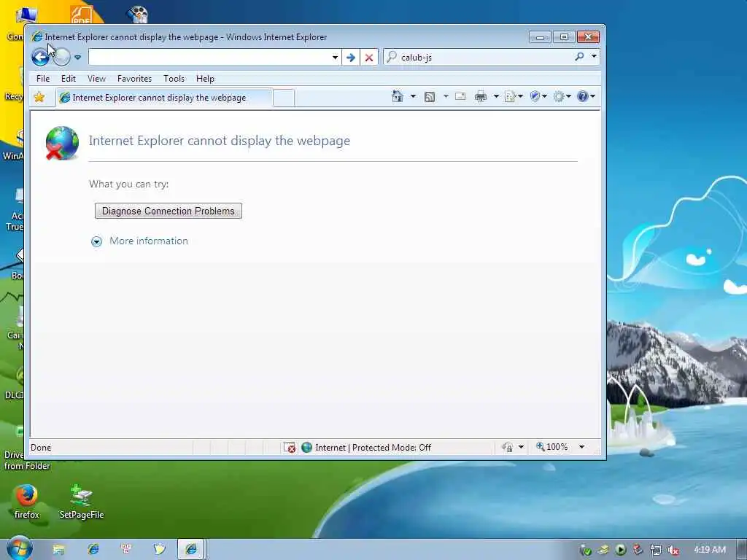This screenshot has width=747, height=560.
Task: Open the search provider options dropdown
Action: pyautogui.click(x=594, y=57)
